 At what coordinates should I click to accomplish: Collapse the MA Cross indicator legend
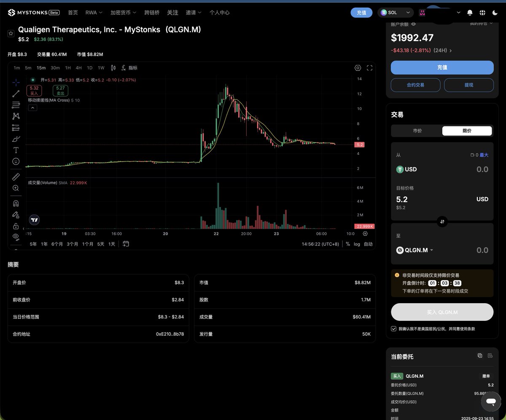pyautogui.click(x=32, y=108)
